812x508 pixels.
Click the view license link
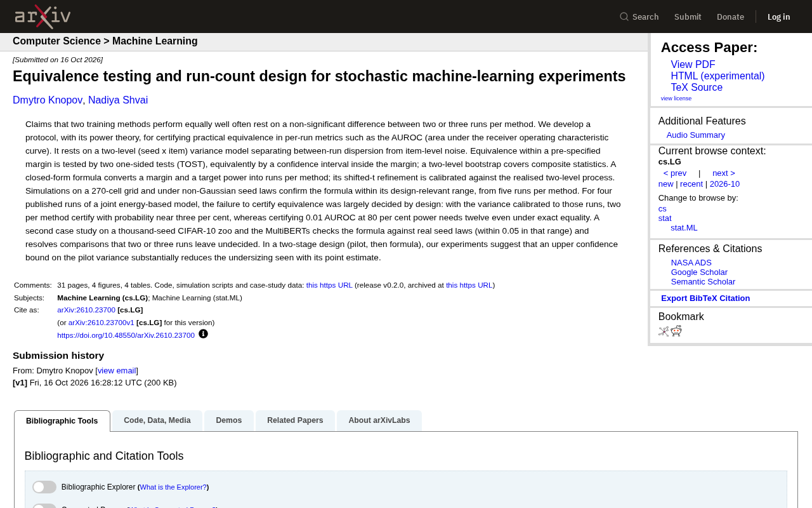tap(676, 98)
